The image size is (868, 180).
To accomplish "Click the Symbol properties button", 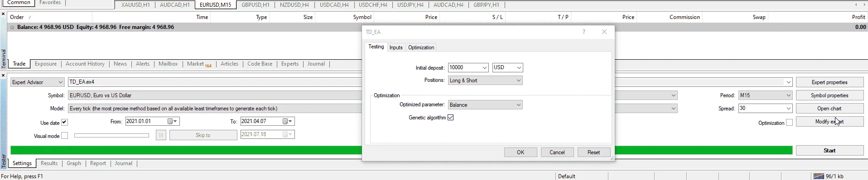I will pyautogui.click(x=829, y=95).
